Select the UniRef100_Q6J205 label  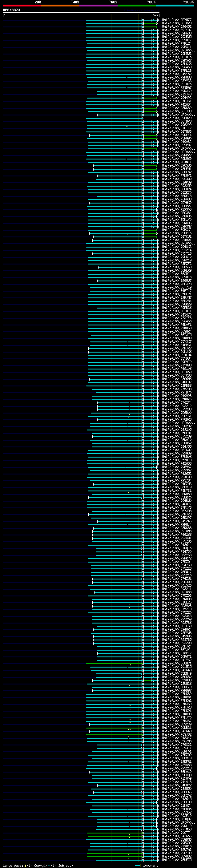point(177,430)
